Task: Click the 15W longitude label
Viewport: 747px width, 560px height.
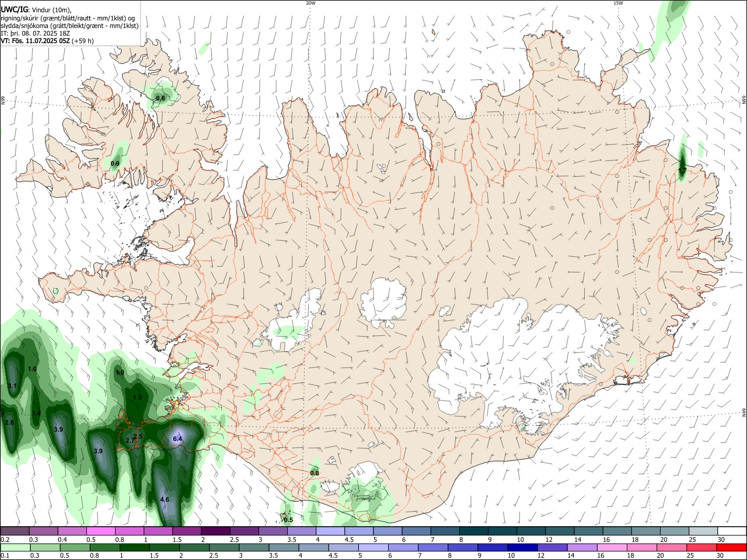Action: click(618, 3)
